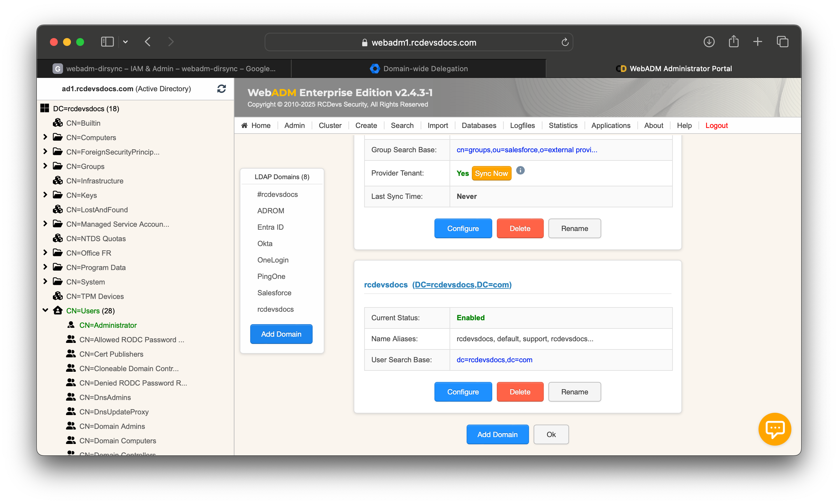Screen dimensions: 838x504
Task: Click the bottom Add Domain button
Action: click(x=497, y=434)
